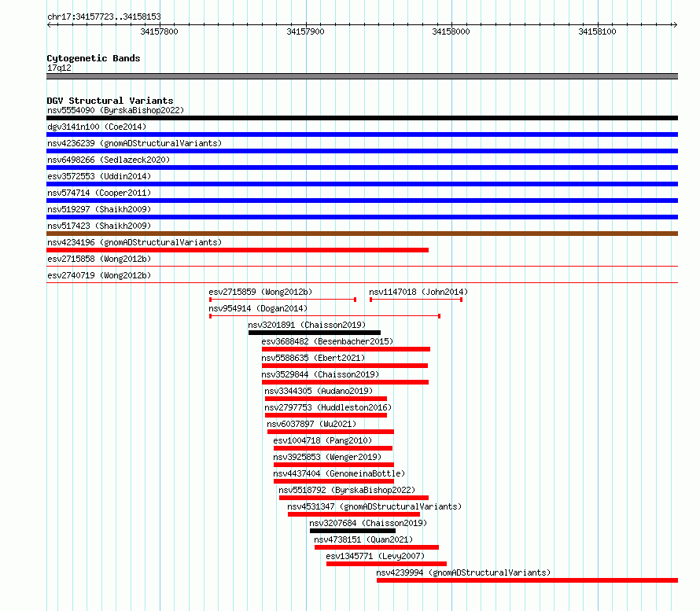Open nsv519297 (Shaikh2009) label
The width and height of the screenshot is (700, 611).
point(99,209)
